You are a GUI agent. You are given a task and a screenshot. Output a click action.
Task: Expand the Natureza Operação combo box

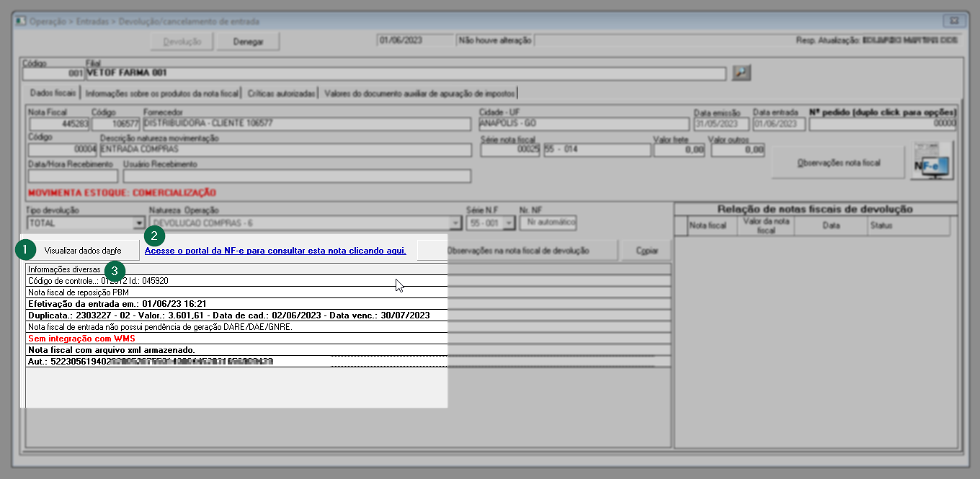pos(454,223)
